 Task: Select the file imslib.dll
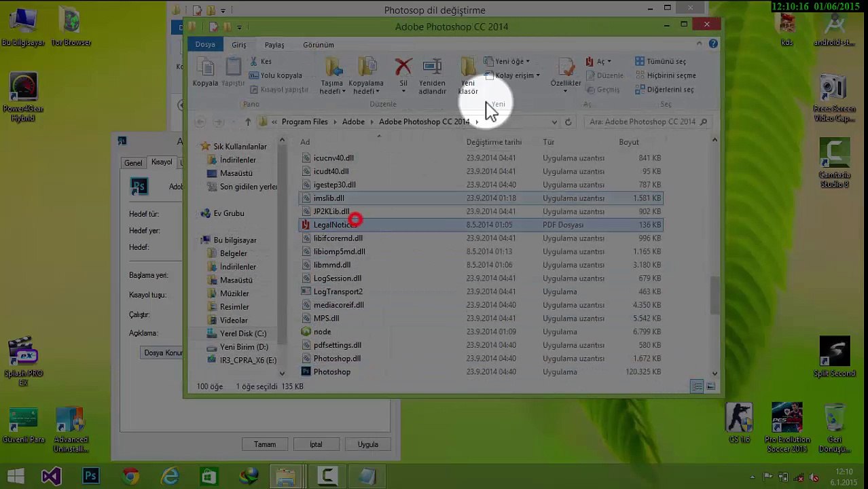[x=329, y=198]
